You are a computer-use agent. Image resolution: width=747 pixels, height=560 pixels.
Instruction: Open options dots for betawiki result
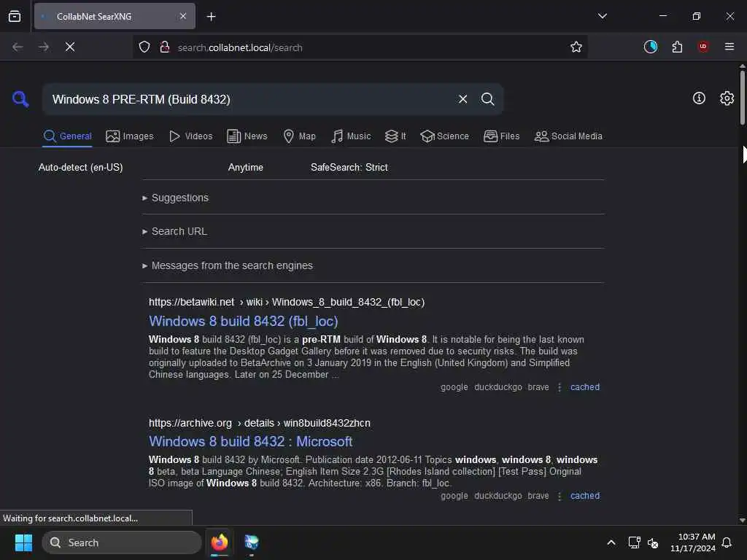[560, 387]
